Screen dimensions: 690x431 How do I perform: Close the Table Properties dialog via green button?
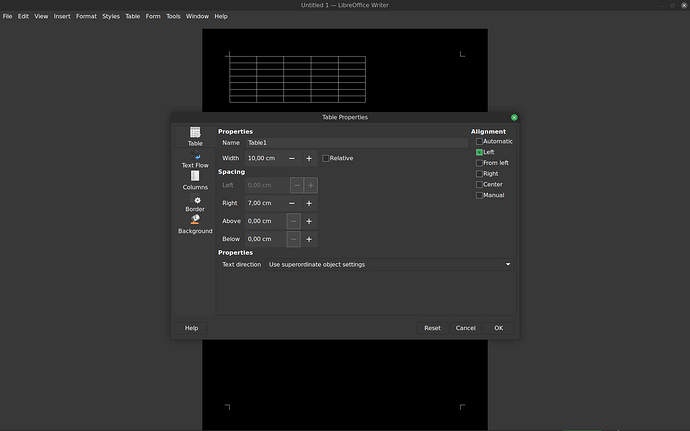pyautogui.click(x=514, y=118)
